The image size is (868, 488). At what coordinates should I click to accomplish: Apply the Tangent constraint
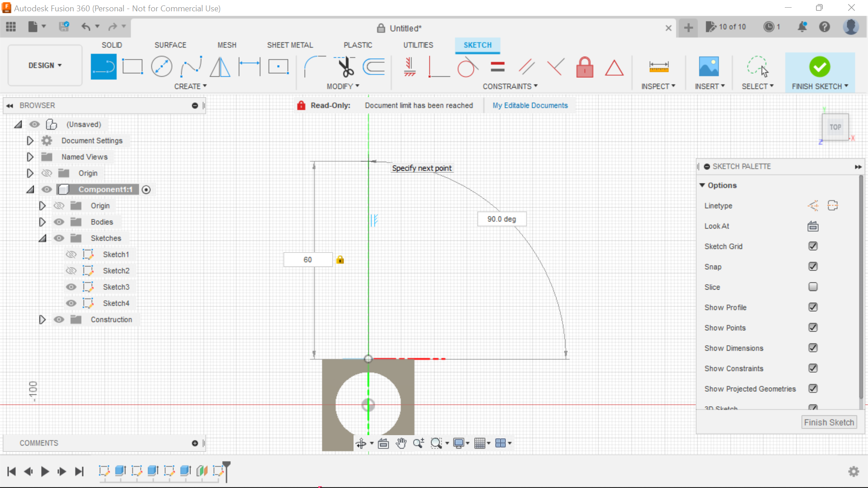[467, 67]
